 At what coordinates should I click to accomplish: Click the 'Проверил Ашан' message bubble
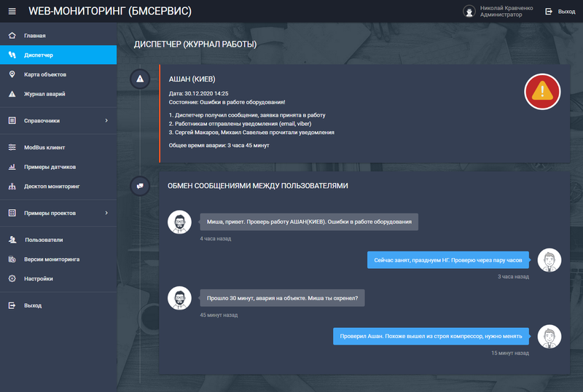pos(431,336)
